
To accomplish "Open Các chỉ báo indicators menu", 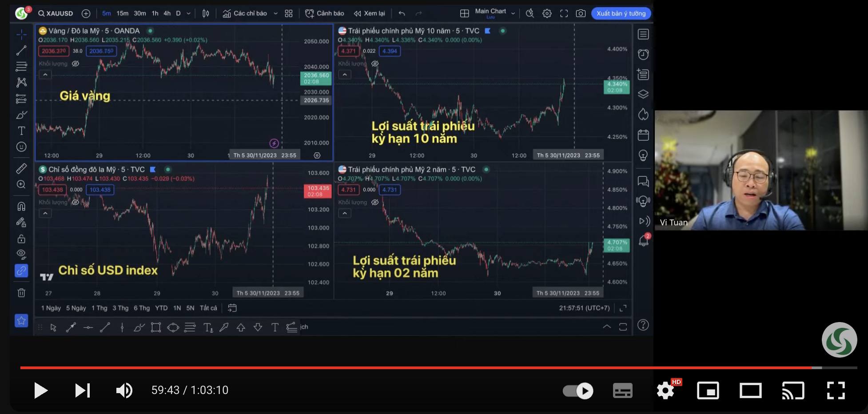I will point(245,13).
